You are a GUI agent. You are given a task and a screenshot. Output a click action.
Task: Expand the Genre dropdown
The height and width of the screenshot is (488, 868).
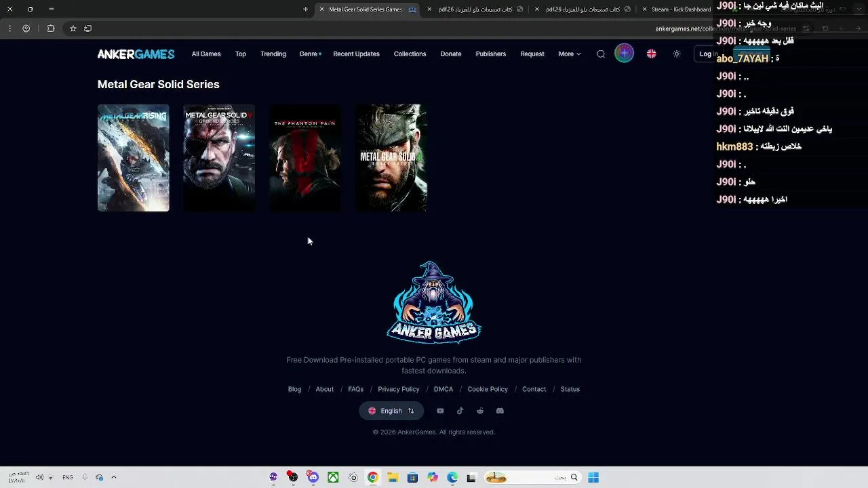click(x=310, y=54)
